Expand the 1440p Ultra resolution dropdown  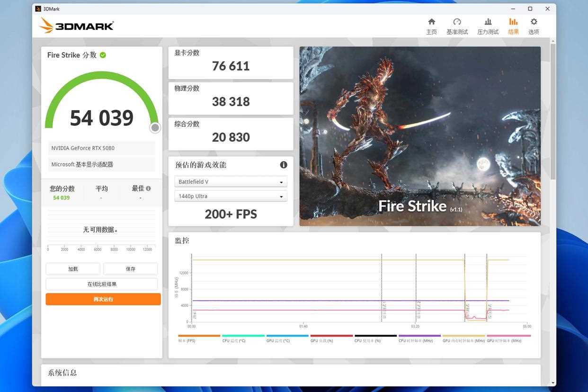tap(231, 196)
